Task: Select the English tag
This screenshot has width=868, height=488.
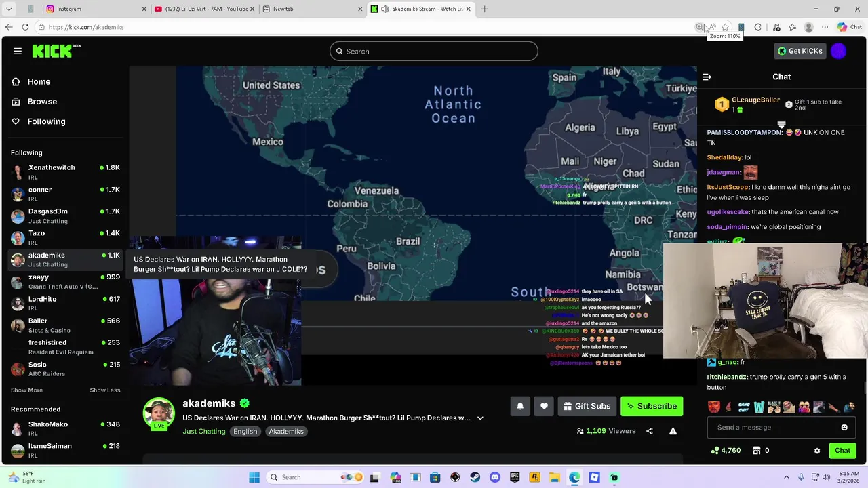Action: (x=245, y=432)
